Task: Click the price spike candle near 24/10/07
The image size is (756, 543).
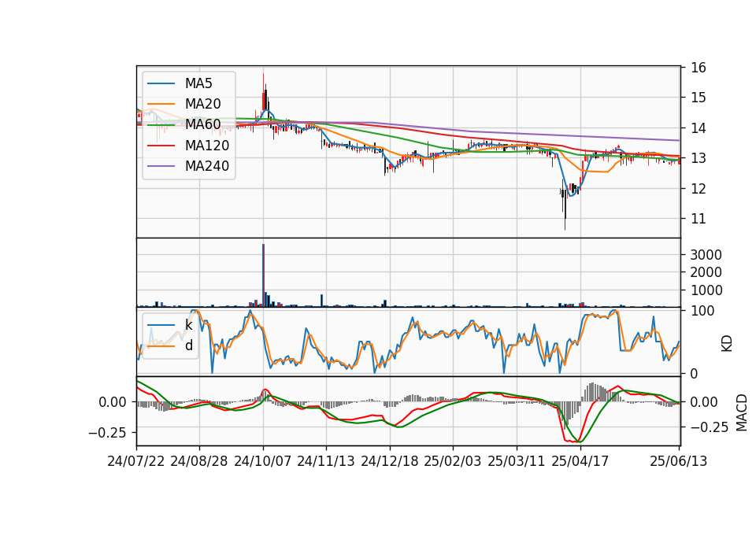Action: point(263,91)
